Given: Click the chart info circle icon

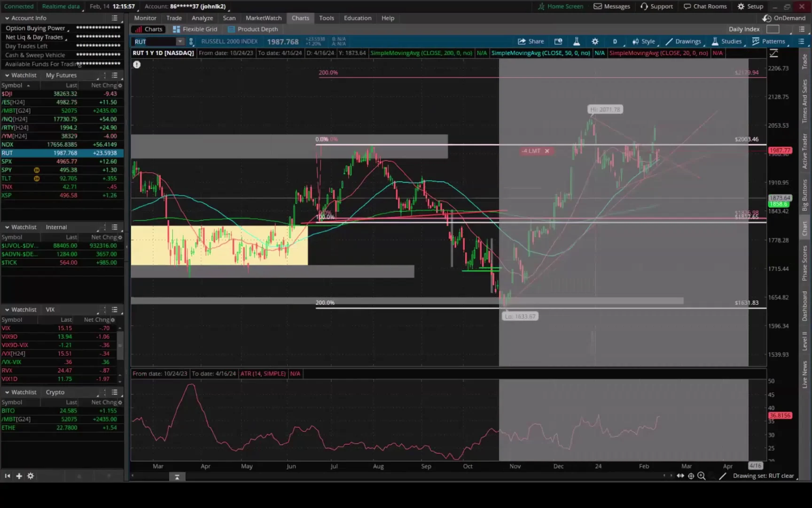Looking at the screenshot, I should click(137, 64).
